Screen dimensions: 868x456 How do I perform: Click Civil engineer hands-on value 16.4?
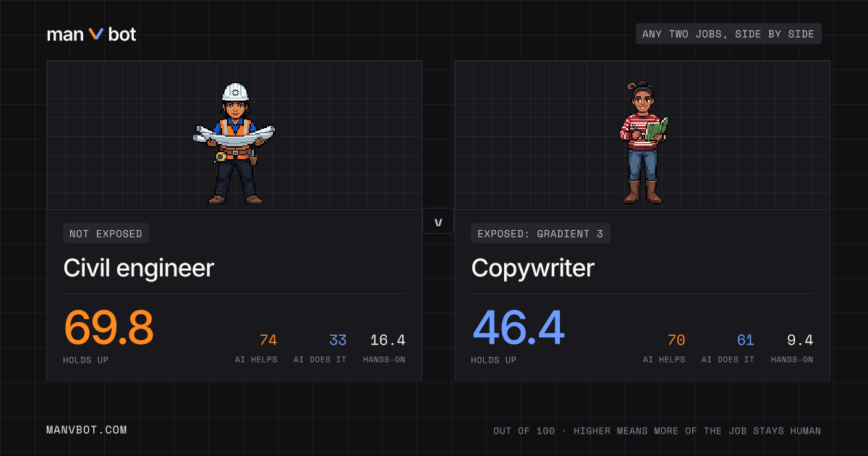(x=388, y=340)
